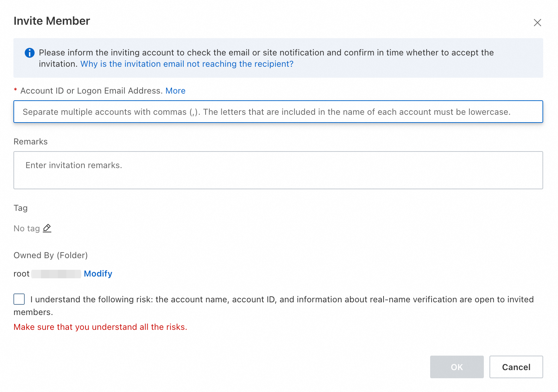Click the Remarks field label
The height and width of the screenshot is (392, 558).
point(30,142)
